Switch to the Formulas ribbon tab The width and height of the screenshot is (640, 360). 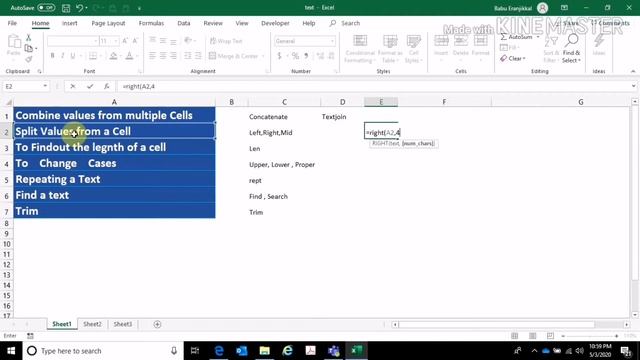coord(151,23)
